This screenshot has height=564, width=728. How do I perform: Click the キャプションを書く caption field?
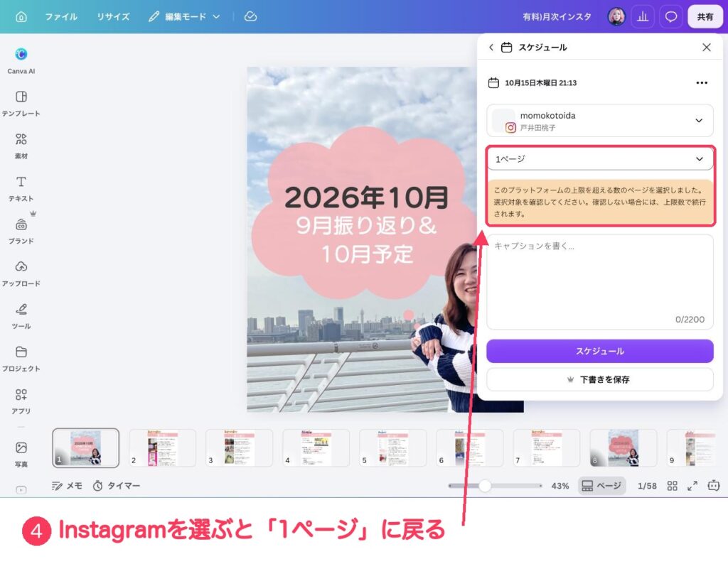[600, 281]
